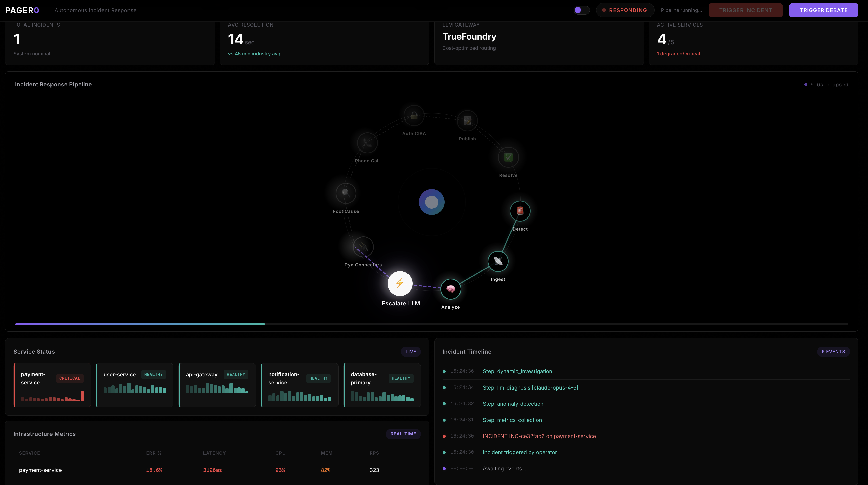
Task: Toggle the purple switch in header
Action: coord(581,10)
